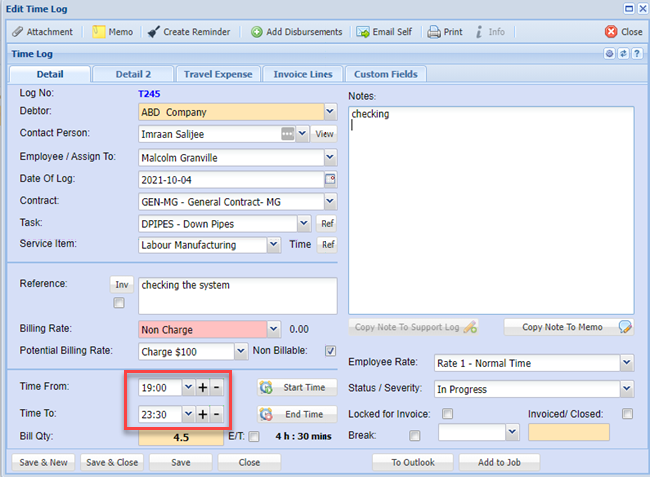The width and height of the screenshot is (651, 479).
Task: Print the time log
Action: [435, 32]
